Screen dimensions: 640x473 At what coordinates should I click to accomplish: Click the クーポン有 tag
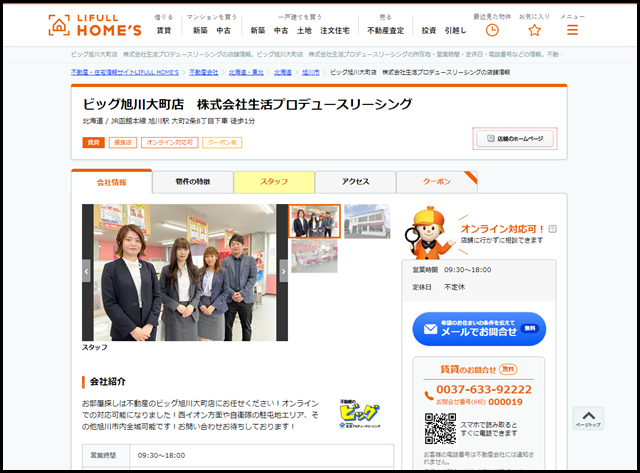coord(222,142)
